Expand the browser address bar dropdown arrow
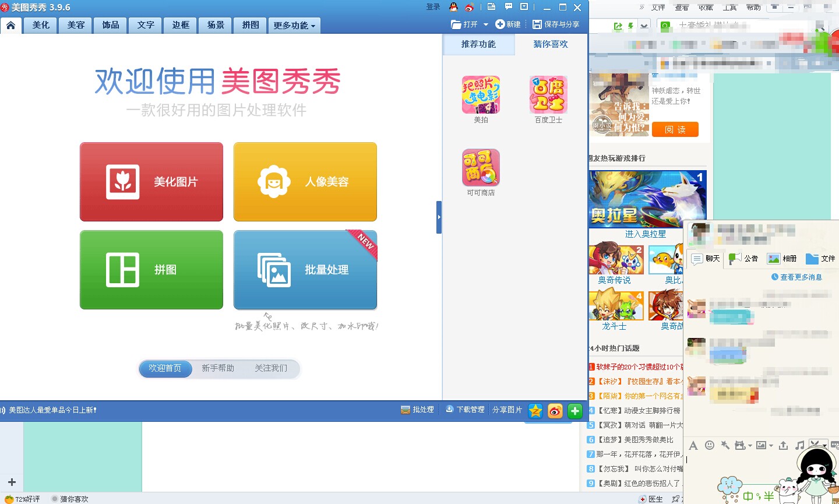 tap(644, 26)
